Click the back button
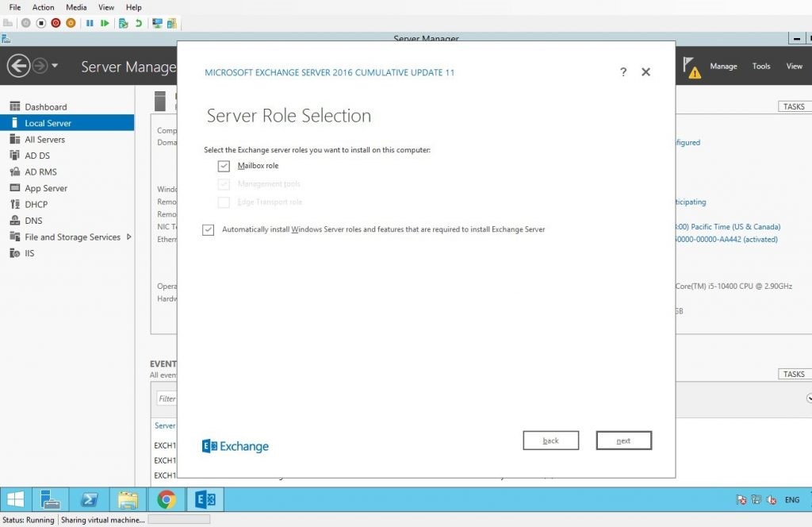The height and width of the screenshot is (527, 812). [551, 440]
